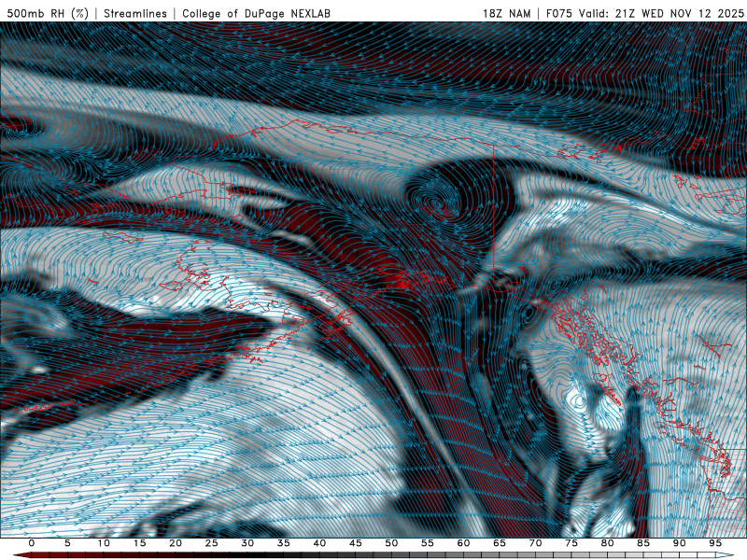Click the "500mb RH (%)" title text

48,13
